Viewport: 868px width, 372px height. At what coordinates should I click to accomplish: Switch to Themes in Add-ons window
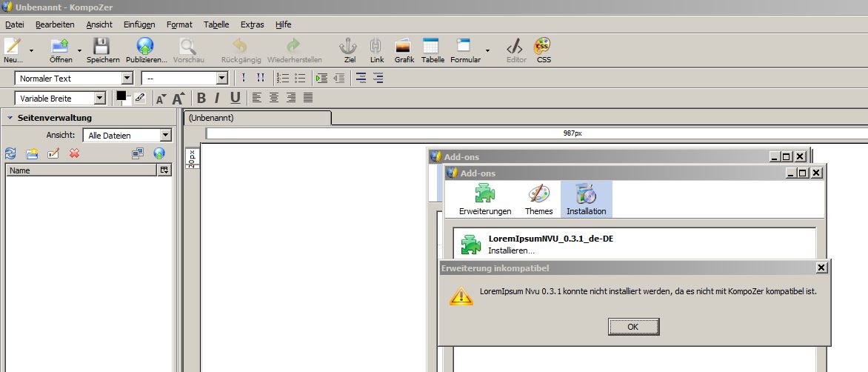tap(538, 200)
